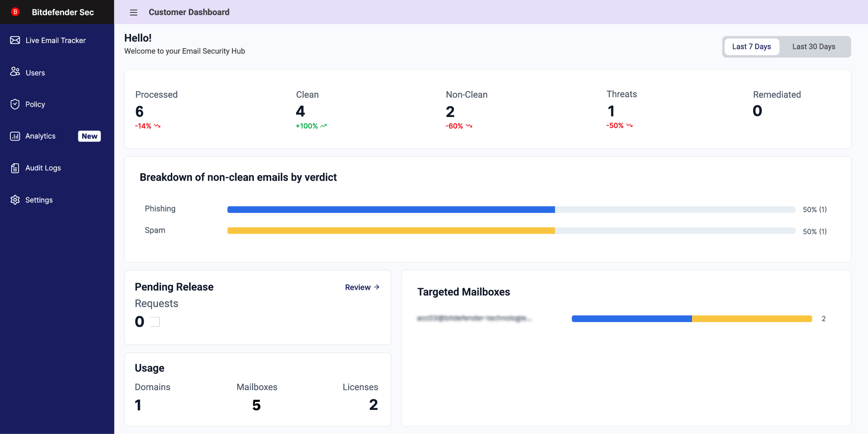Click the Settings gear icon
This screenshot has height=434, width=868.
tap(15, 200)
